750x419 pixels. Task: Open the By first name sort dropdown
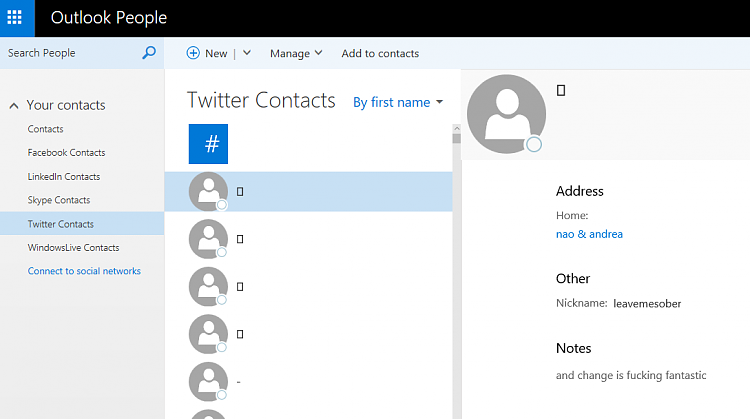coord(398,102)
